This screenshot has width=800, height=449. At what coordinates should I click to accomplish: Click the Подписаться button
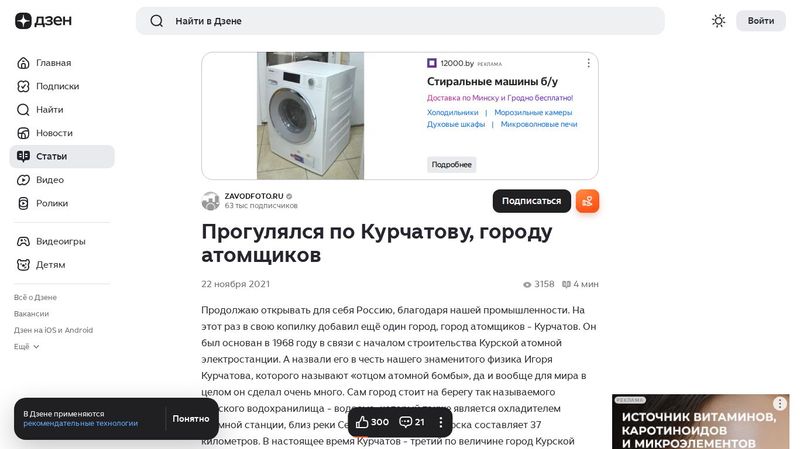[x=531, y=201]
